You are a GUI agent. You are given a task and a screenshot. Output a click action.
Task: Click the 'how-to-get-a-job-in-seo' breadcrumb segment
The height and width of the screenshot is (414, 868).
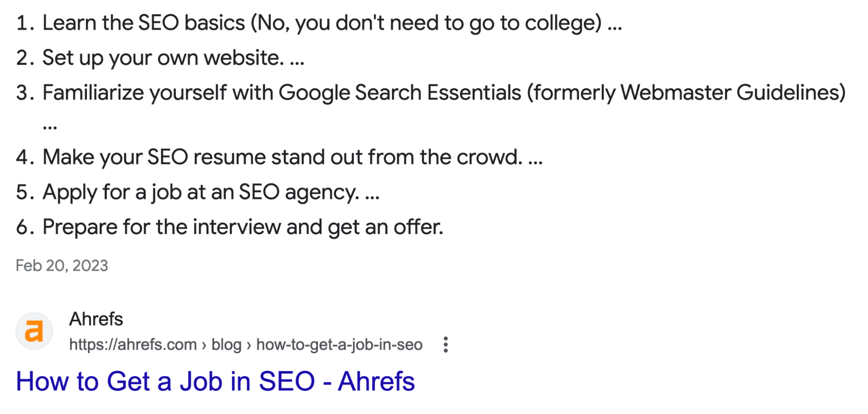click(x=338, y=344)
